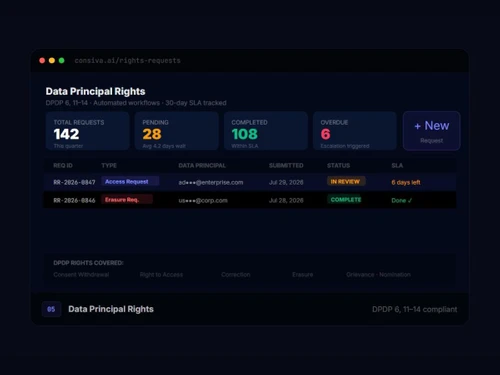Click Correction right item
This screenshot has width=500, height=375.
236,275
